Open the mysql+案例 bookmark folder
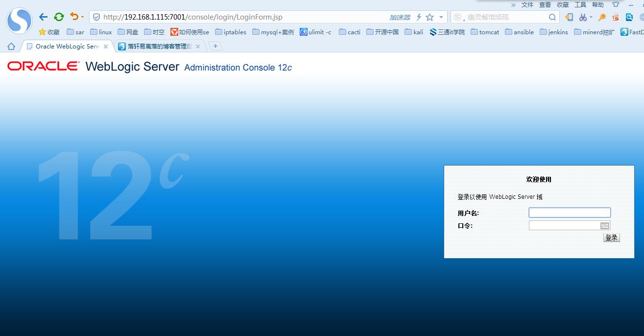The width and height of the screenshot is (644, 336). (x=273, y=32)
